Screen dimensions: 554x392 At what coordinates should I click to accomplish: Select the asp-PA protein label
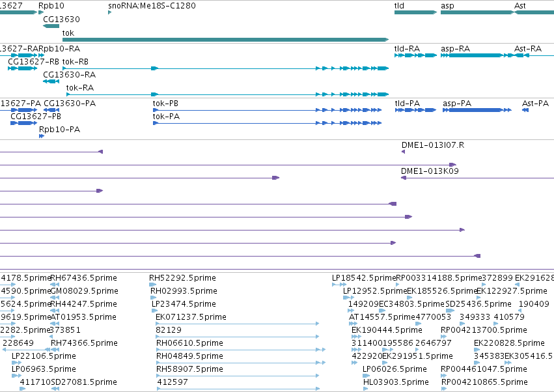pos(457,104)
